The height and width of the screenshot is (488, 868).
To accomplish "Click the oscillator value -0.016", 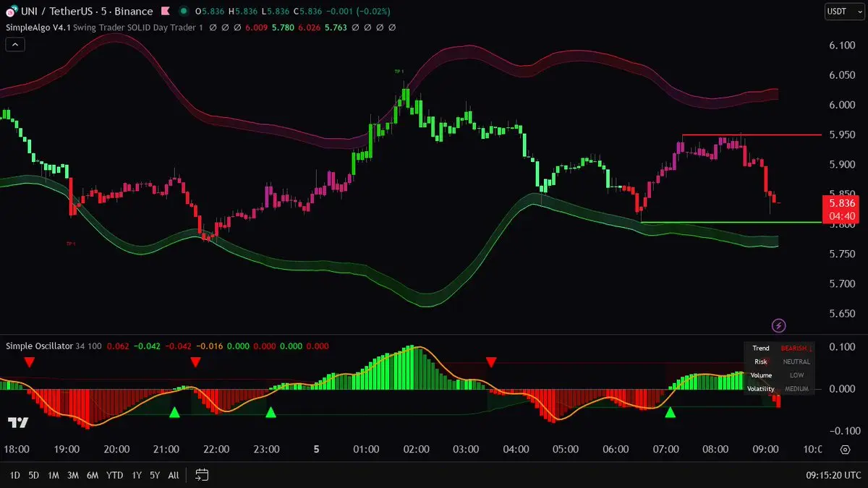I will point(209,346).
